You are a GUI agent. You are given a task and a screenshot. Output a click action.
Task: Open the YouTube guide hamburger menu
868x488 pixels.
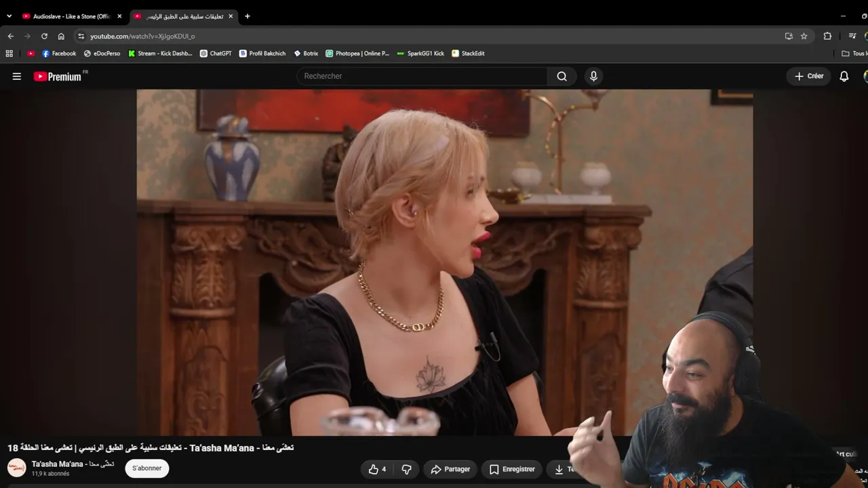tap(17, 77)
